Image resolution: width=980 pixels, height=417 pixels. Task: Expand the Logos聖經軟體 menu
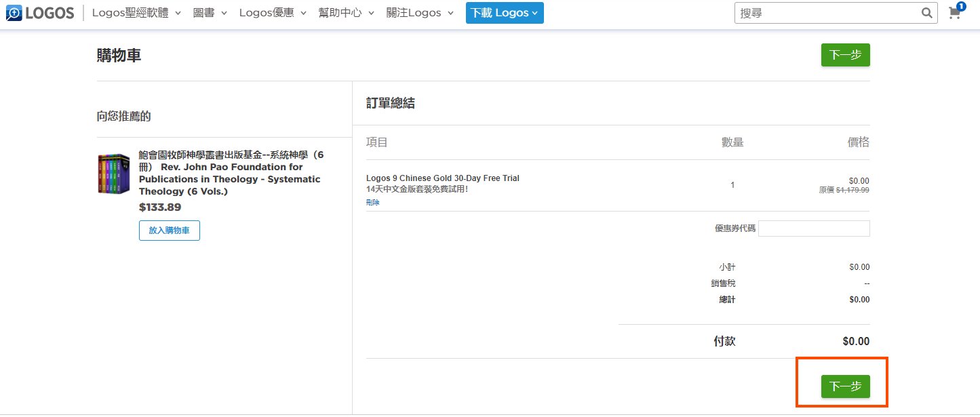coord(136,13)
